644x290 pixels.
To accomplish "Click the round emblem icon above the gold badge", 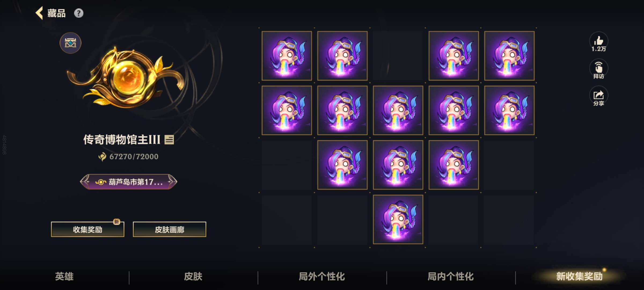I will pyautogui.click(x=70, y=43).
